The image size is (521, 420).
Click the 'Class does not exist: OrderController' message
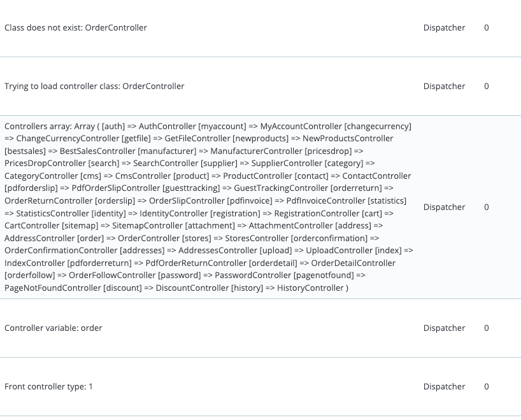click(x=76, y=28)
